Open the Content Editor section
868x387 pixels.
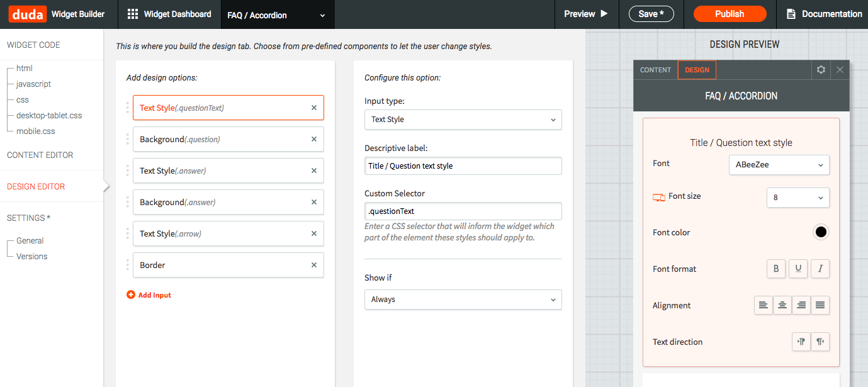click(40, 155)
